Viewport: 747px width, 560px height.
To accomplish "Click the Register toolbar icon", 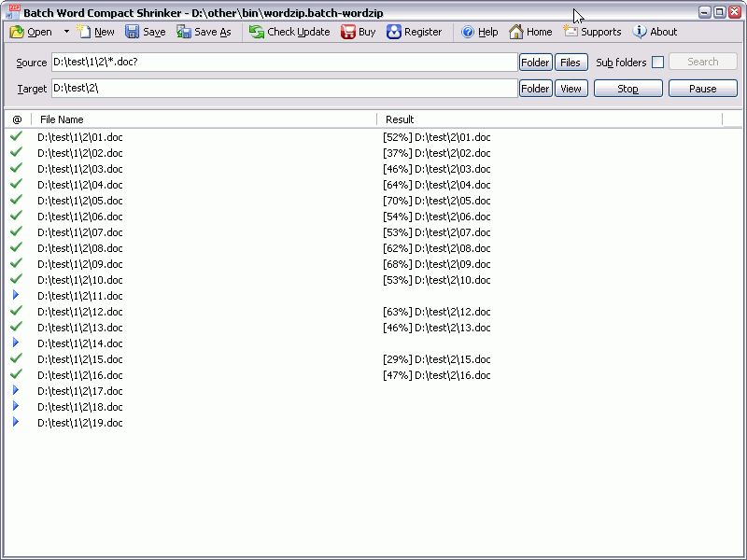I will [394, 32].
